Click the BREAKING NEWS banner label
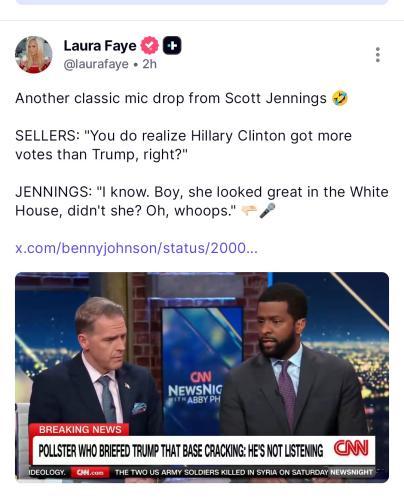The width and height of the screenshot is (404, 500). tap(80, 429)
